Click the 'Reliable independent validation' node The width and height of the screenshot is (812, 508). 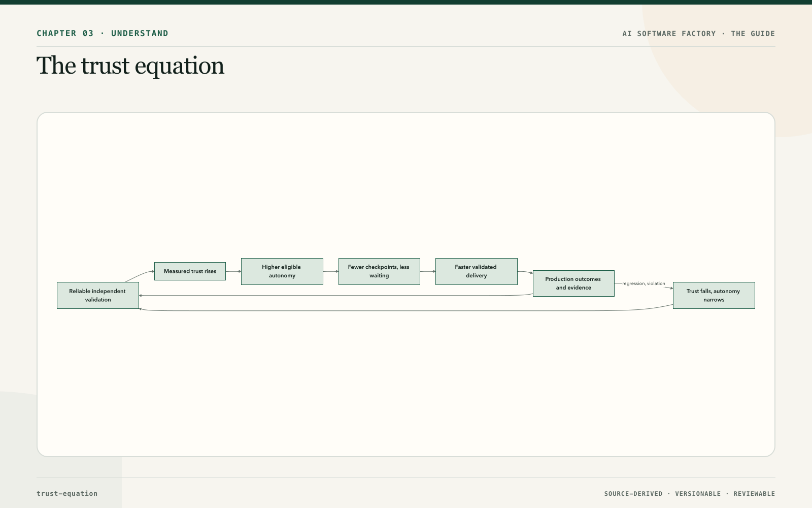point(98,295)
